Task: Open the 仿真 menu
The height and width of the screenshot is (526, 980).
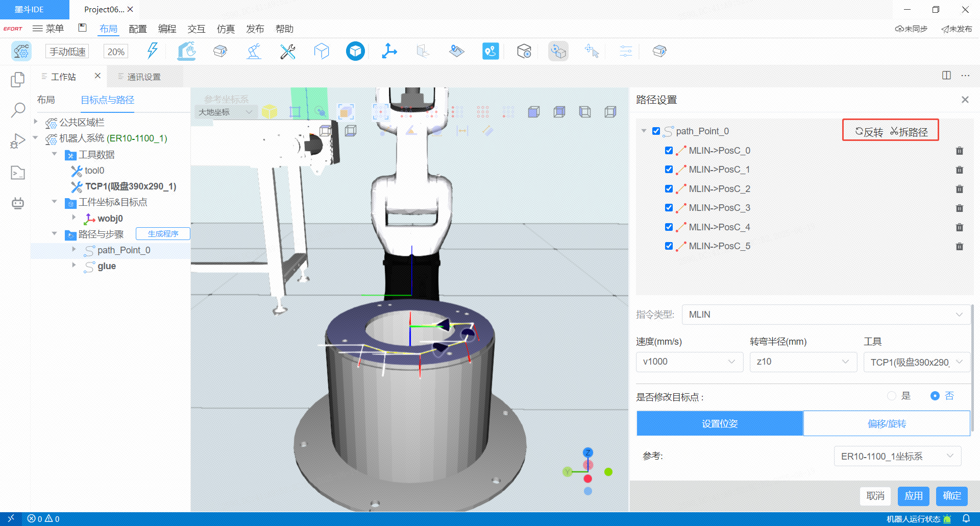Action: point(226,29)
